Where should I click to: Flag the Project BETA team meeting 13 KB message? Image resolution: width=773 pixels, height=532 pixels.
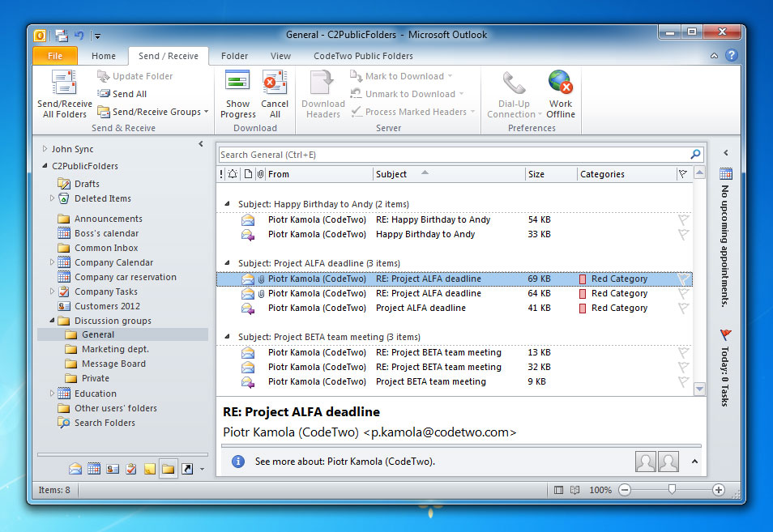683,353
